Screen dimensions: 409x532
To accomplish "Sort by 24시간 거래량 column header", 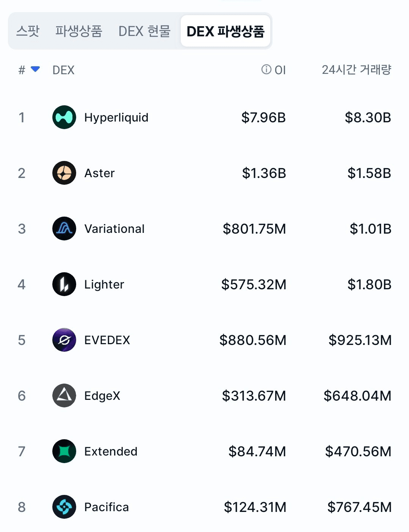I will click(357, 70).
